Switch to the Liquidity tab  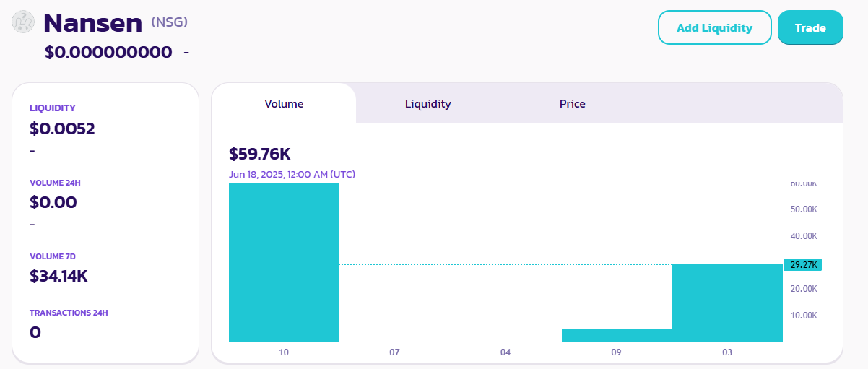point(428,103)
